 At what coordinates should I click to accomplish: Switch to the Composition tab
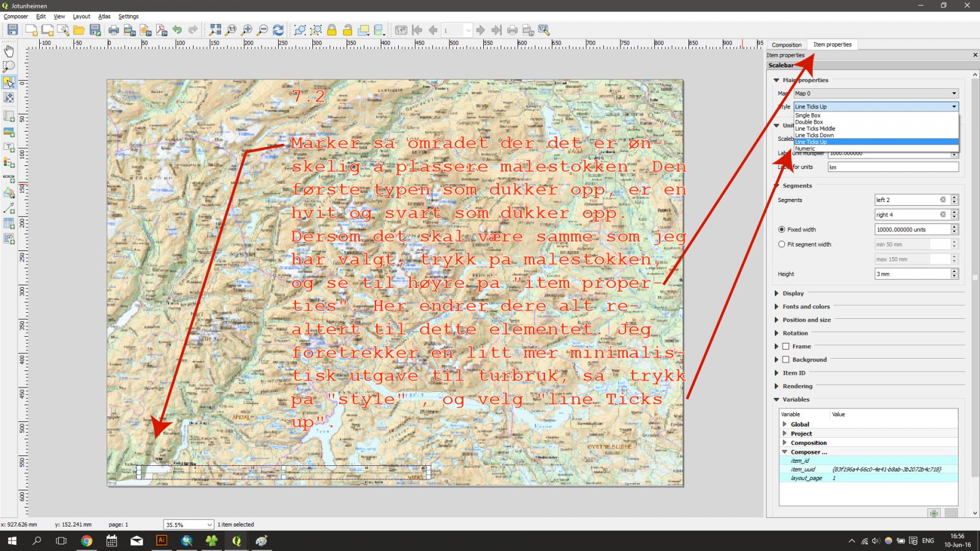click(x=786, y=45)
